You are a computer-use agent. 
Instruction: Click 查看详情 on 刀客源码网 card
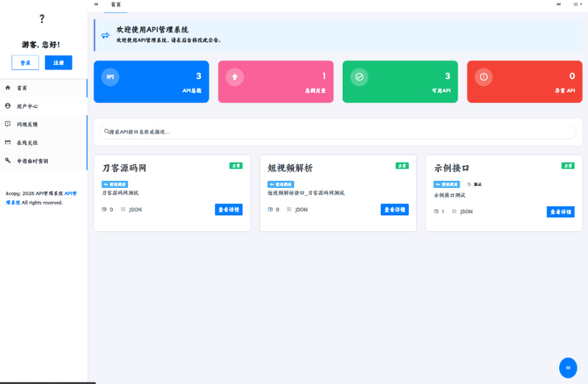click(229, 210)
